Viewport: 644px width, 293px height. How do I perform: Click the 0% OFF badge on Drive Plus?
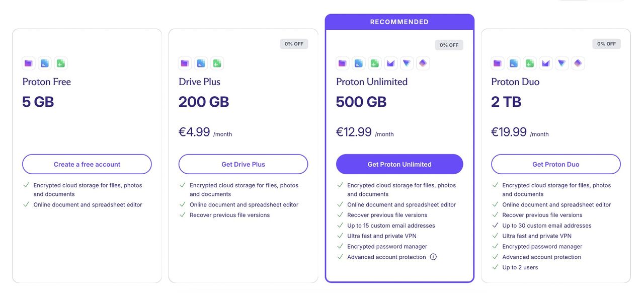coord(294,44)
